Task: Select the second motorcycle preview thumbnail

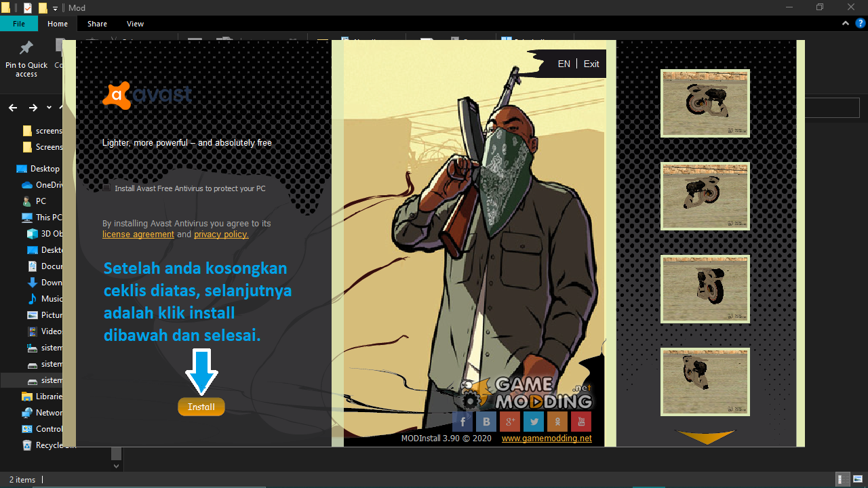Action: [x=705, y=196]
